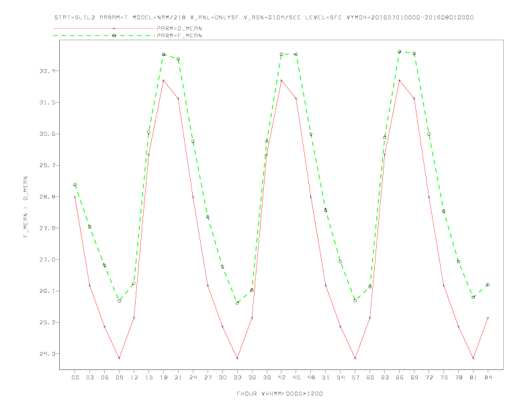Image resolution: width=532 pixels, height=411 pixels.
Task: Click x-axis forecast hour label 15
Action: 148,377
